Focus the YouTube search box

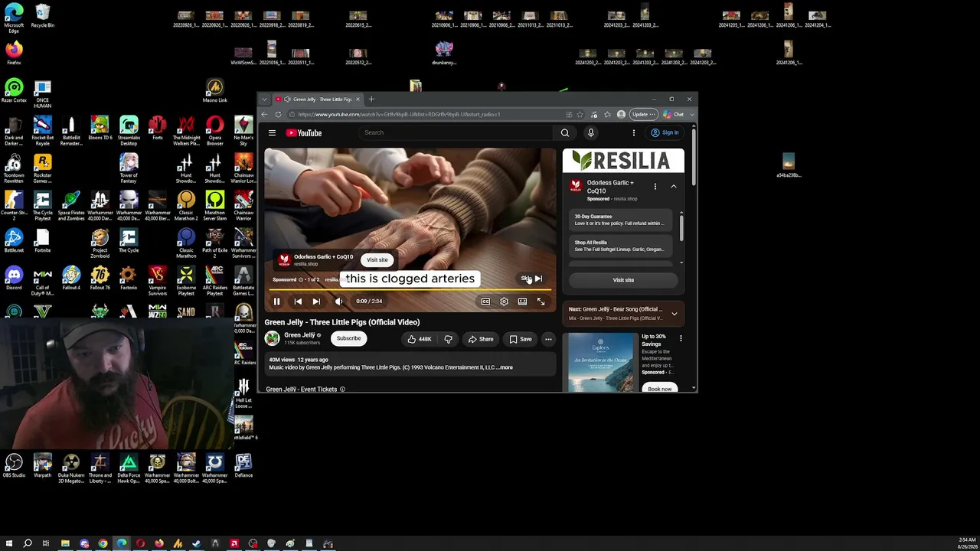[456, 132]
